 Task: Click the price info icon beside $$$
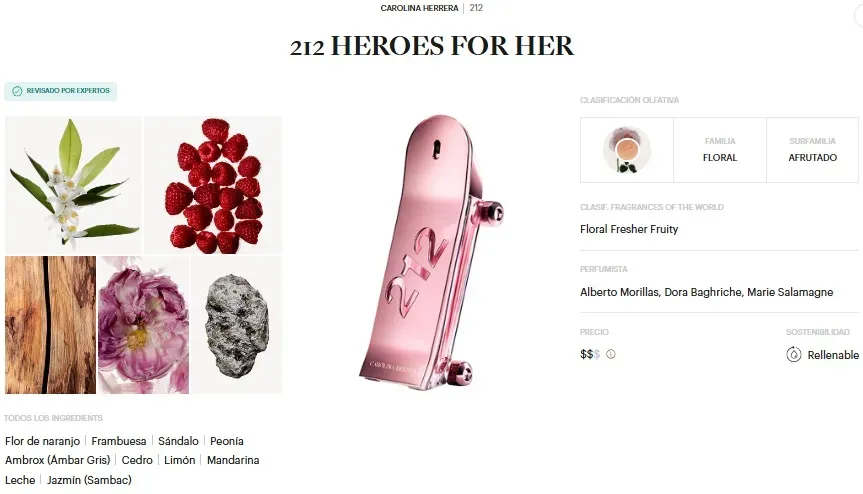coord(610,354)
